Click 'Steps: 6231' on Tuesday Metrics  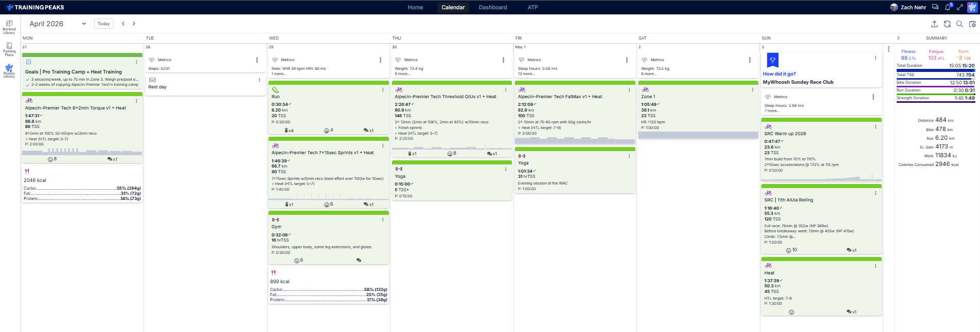(159, 69)
